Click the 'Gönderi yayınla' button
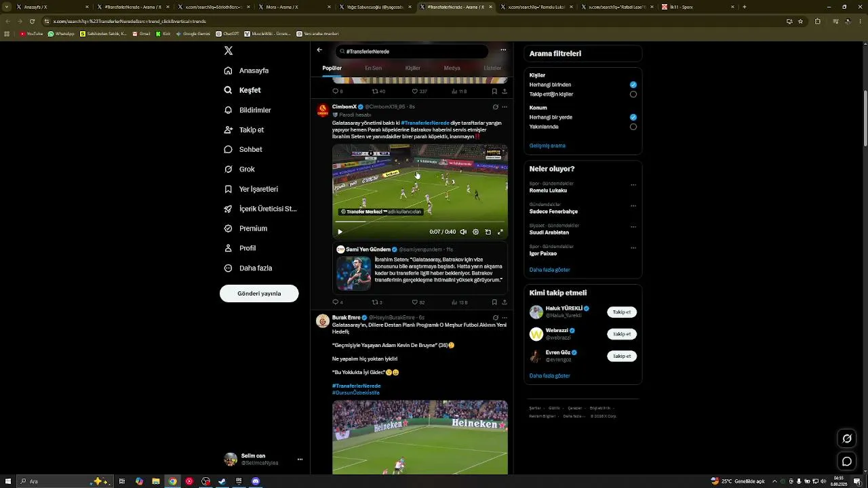 point(259,293)
